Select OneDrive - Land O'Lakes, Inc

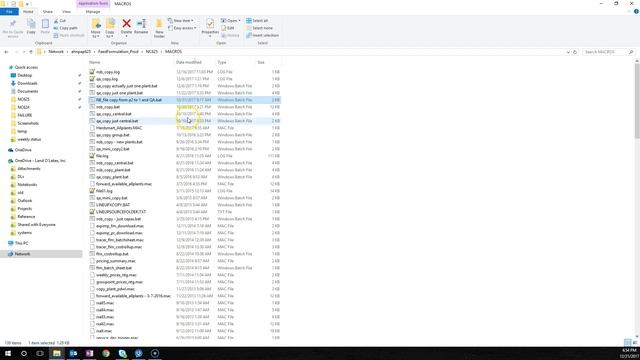pyautogui.click(x=40, y=161)
